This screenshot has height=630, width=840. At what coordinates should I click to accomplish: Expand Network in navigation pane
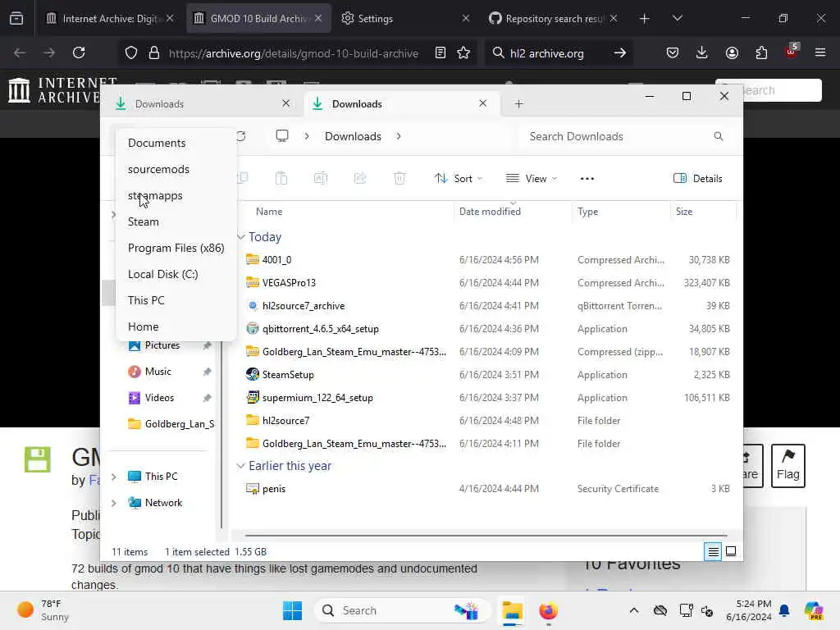tap(113, 503)
